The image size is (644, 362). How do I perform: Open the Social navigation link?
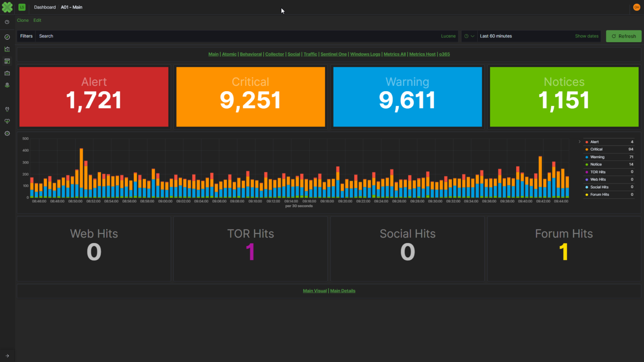[294, 54]
